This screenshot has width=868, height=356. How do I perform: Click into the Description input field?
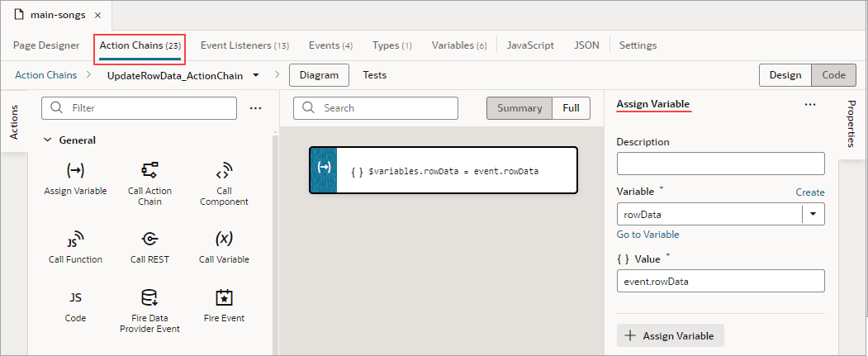(721, 164)
